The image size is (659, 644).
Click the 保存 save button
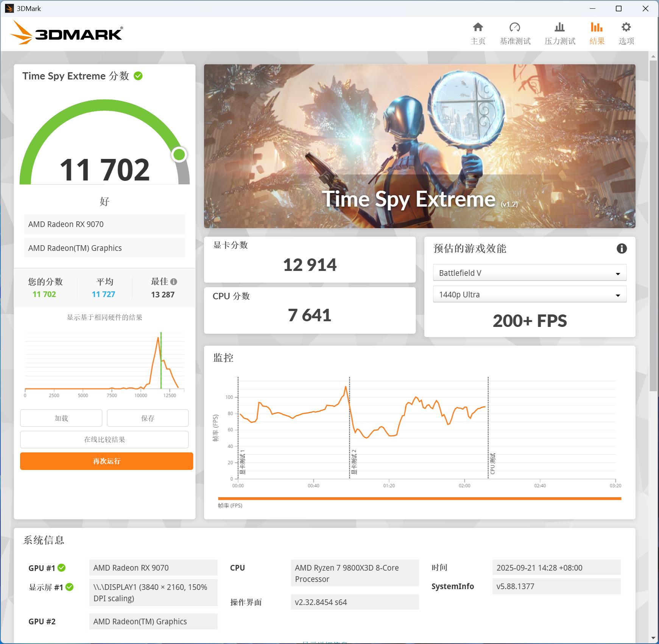[x=148, y=418]
